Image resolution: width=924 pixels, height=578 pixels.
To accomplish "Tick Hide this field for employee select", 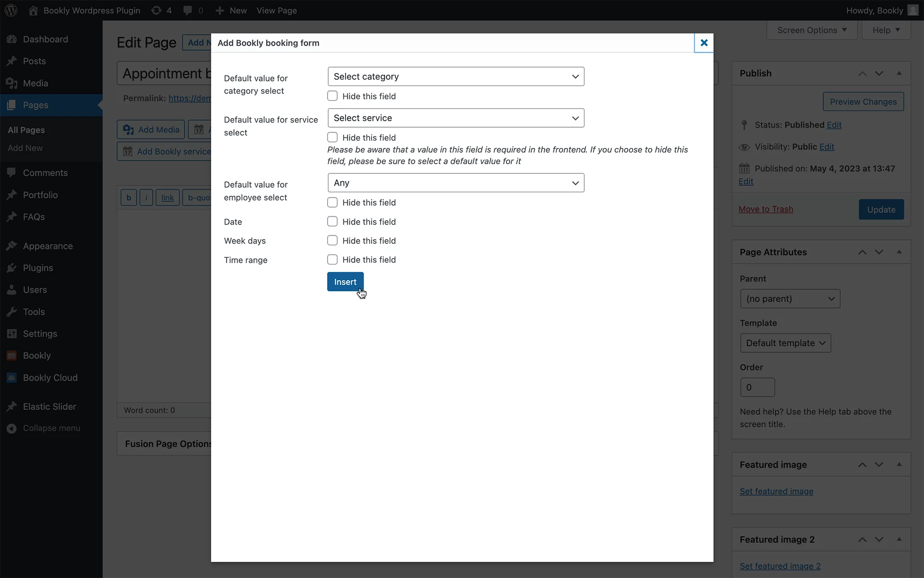I will [x=332, y=202].
